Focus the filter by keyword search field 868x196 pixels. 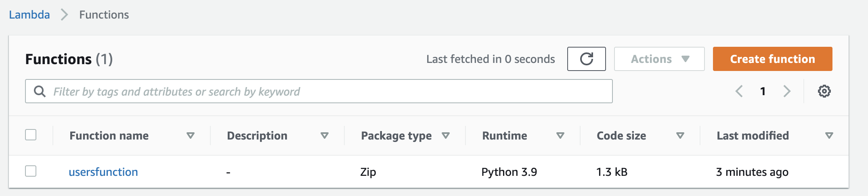pos(319,91)
